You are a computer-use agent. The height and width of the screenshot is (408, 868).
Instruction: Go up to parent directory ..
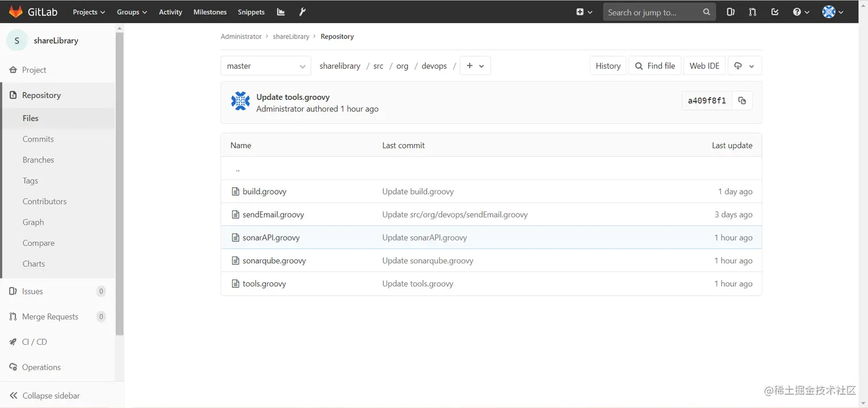(x=238, y=169)
